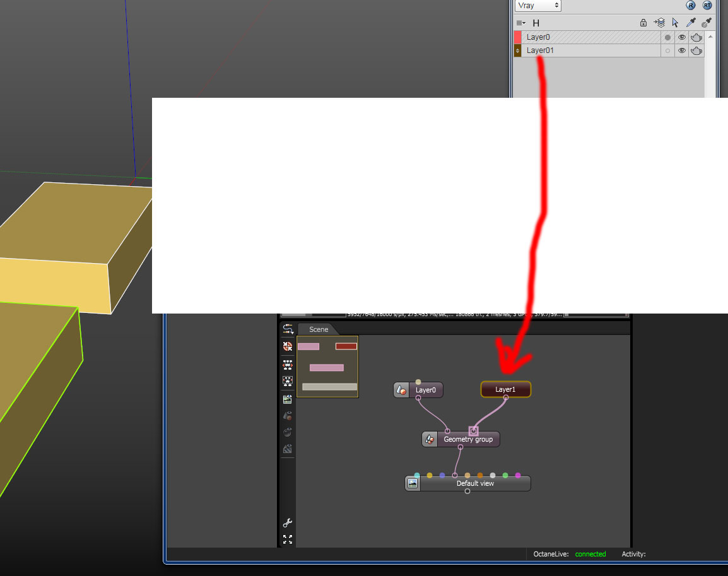Click the tan pin atop Layer0 node
728x576 pixels.
[x=418, y=382]
